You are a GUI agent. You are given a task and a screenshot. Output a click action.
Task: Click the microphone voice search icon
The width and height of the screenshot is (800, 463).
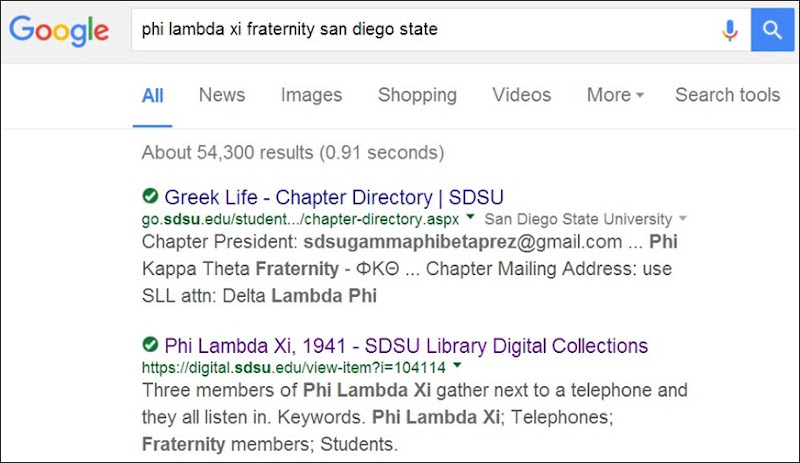pyautogui.click(x=730, y=30)
